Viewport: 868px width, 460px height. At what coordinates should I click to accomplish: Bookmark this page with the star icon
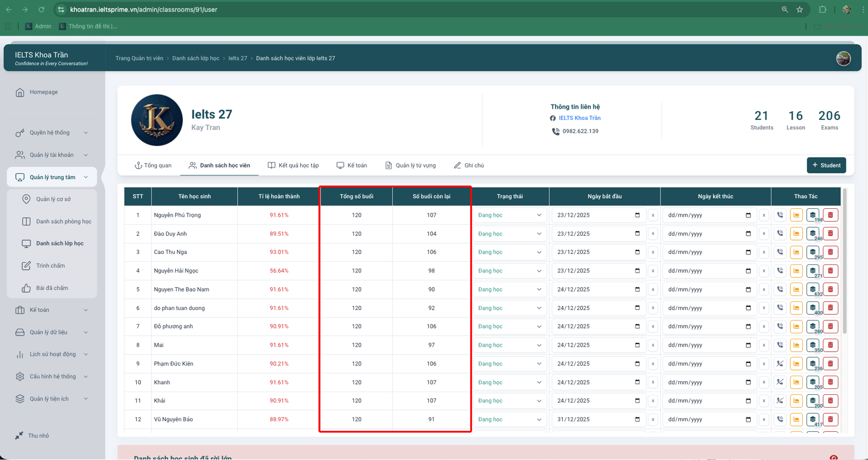click(x=800, y=10)
